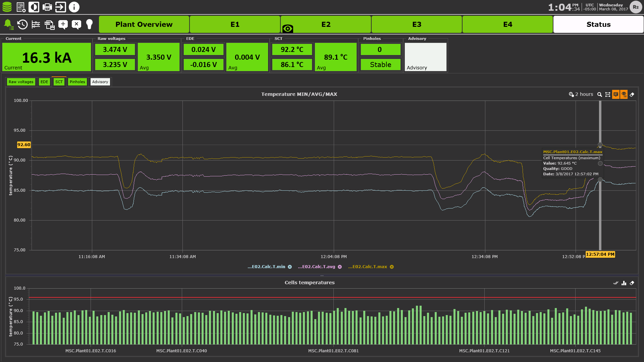Toggle the orange tooltip comment icon
Image resolution: width=644 pixels, height=362 pixels.
point(616,95)
